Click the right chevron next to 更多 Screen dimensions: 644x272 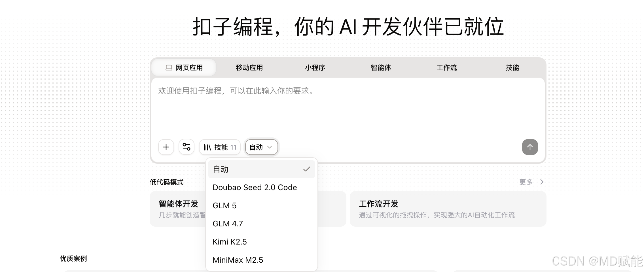[542, 182]
